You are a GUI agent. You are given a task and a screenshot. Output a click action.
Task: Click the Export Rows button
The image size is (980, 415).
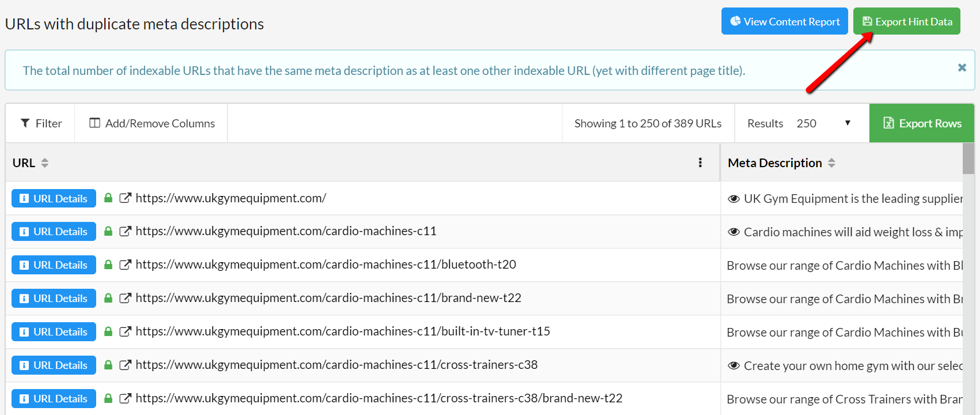click(921, 123)
